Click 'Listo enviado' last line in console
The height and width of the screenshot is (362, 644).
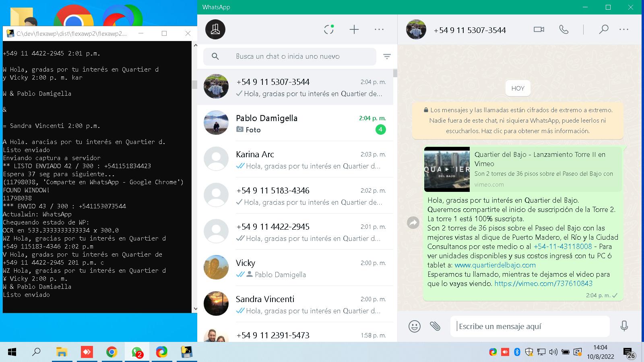coord(27,295)
